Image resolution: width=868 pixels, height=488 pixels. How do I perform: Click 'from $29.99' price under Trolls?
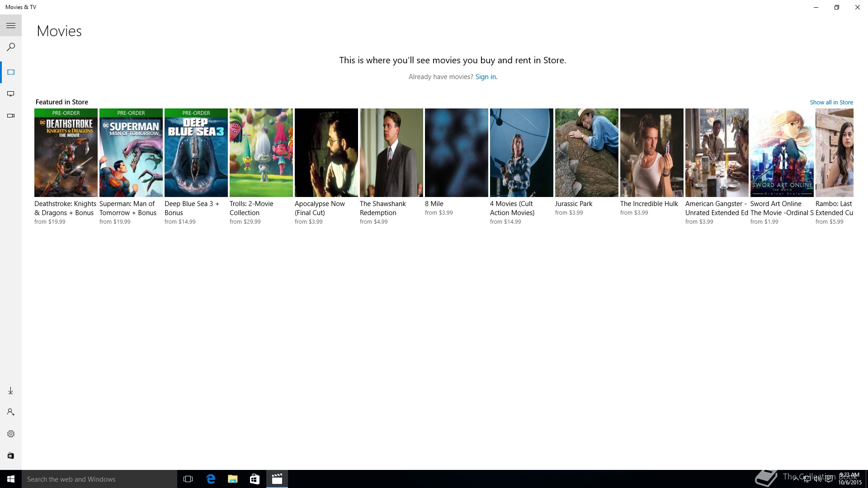tap(245, 222)
